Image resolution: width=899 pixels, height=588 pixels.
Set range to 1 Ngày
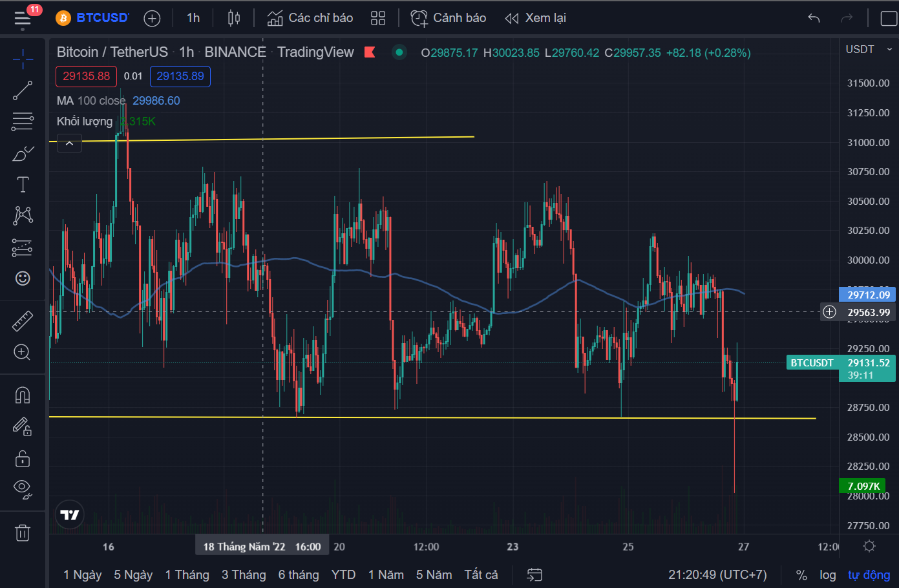(82, 574)
